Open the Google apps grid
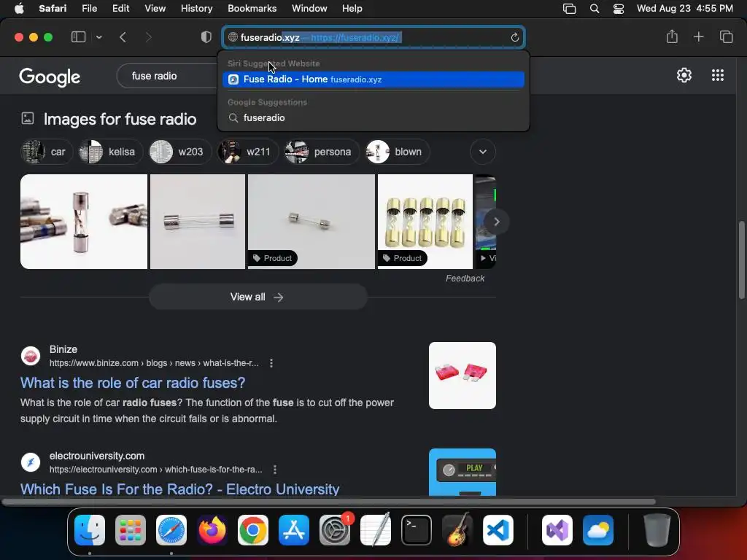747x560 pixels. [x=718, y=75]
